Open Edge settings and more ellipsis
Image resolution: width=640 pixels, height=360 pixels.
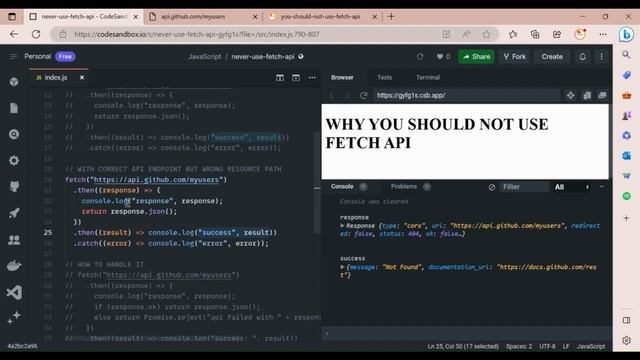603,34
